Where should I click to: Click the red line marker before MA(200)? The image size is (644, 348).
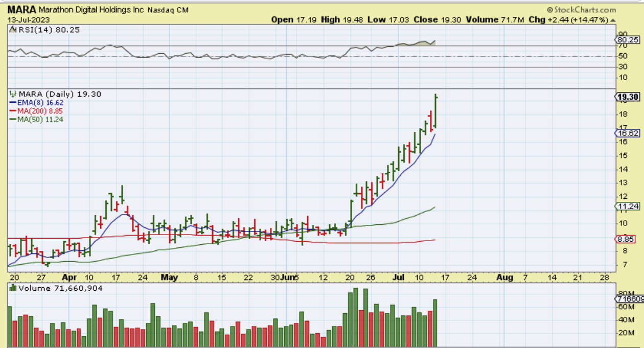[12, 110]
